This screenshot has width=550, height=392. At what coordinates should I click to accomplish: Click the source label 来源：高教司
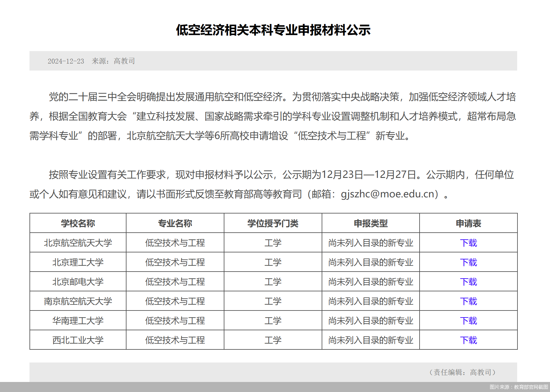[113, 61]
